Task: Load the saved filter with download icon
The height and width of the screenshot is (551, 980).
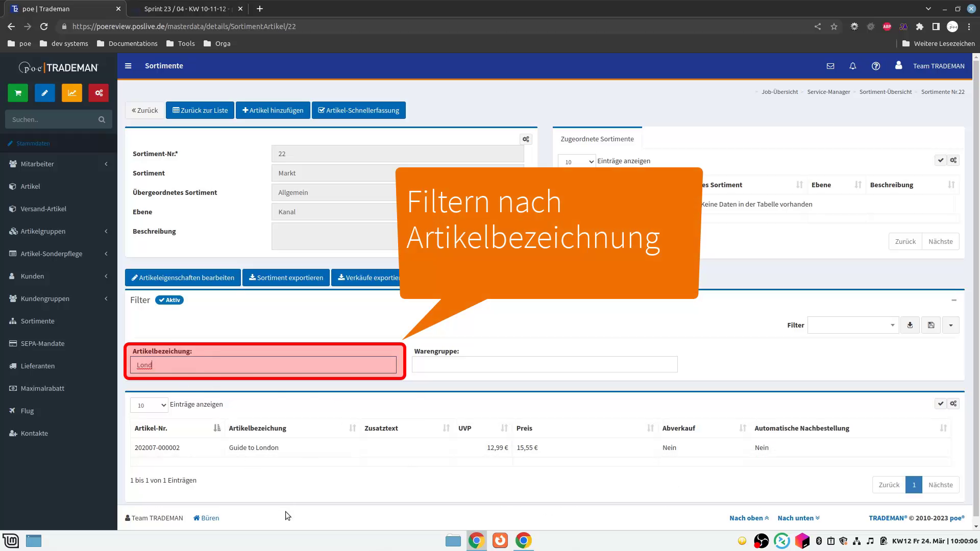Action: pos(910,325)
